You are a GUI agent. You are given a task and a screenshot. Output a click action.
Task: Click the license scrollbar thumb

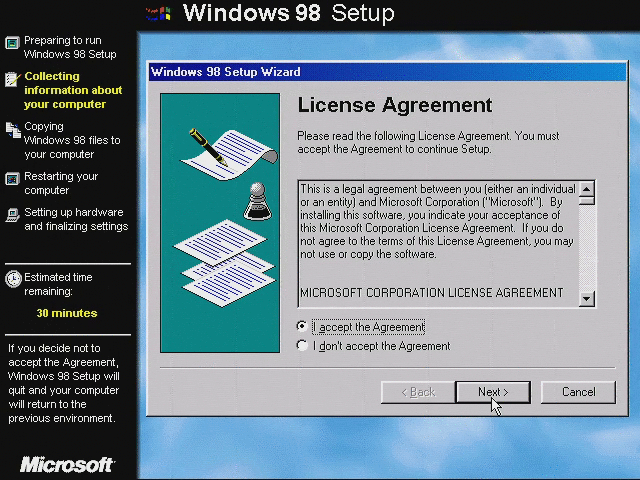587,200
